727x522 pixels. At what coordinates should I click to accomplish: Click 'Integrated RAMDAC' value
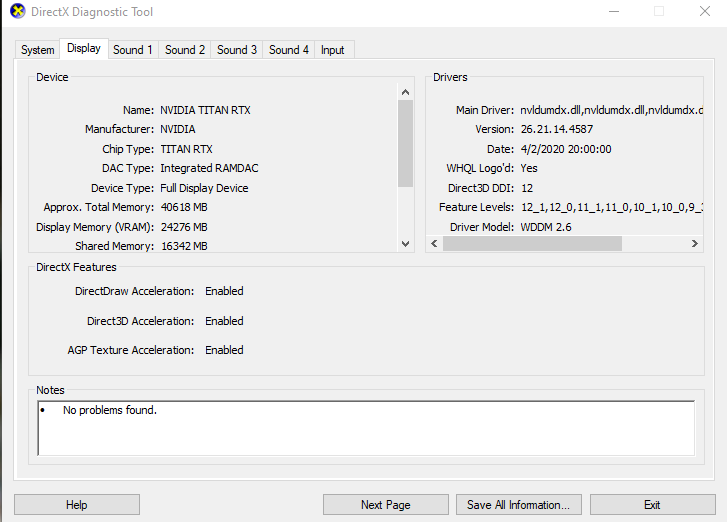209,168
